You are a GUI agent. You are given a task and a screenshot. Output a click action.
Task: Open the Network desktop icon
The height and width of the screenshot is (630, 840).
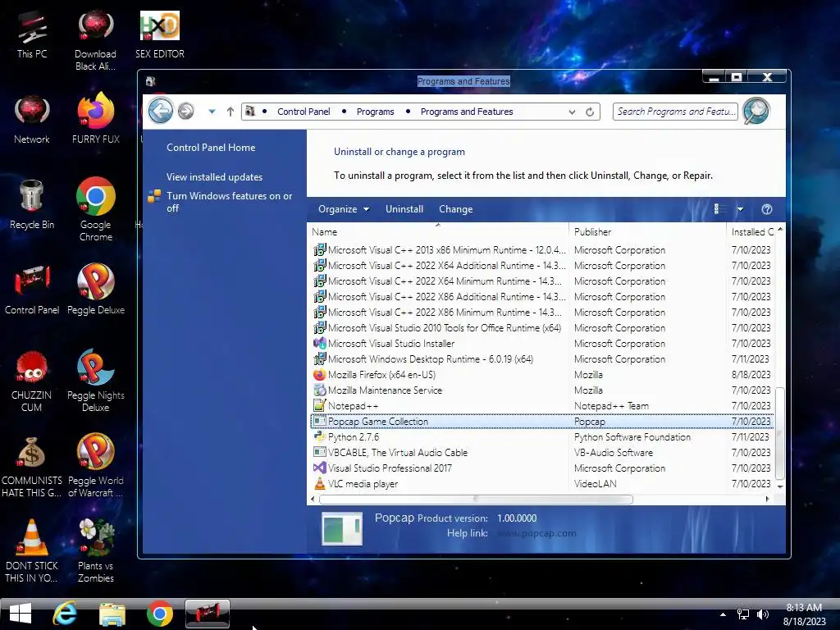click(x=32, y=120)
